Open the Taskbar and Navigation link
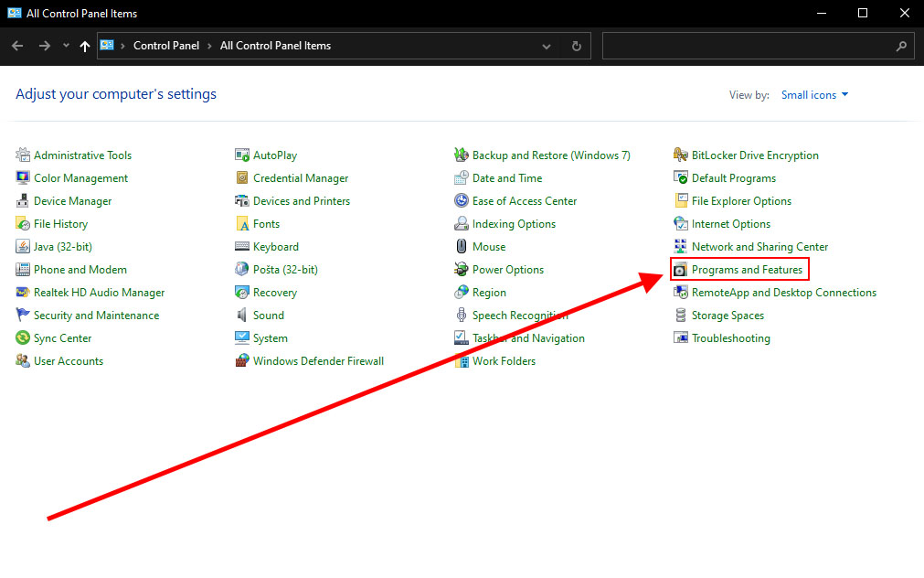Screen dimensions: 924x578 (528, 338)
